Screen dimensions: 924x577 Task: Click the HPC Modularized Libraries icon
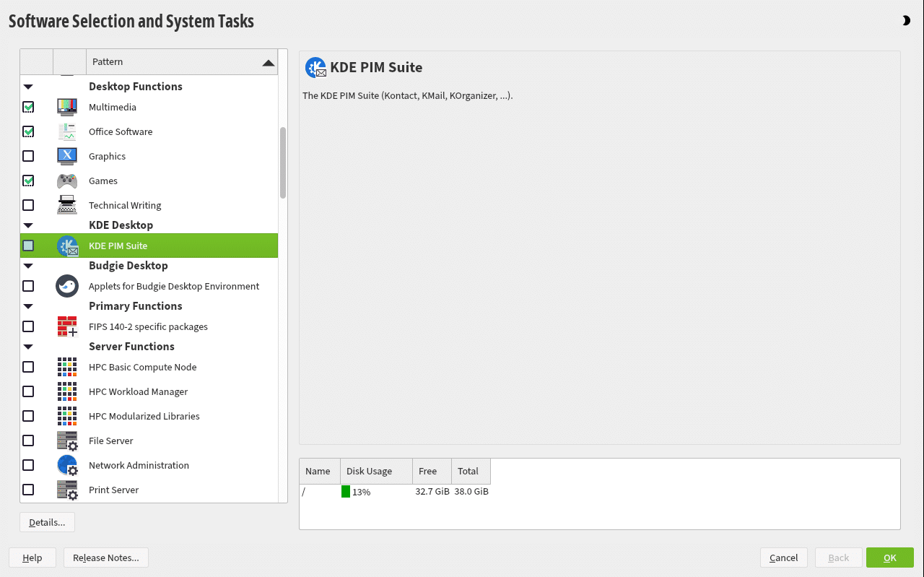67,416
